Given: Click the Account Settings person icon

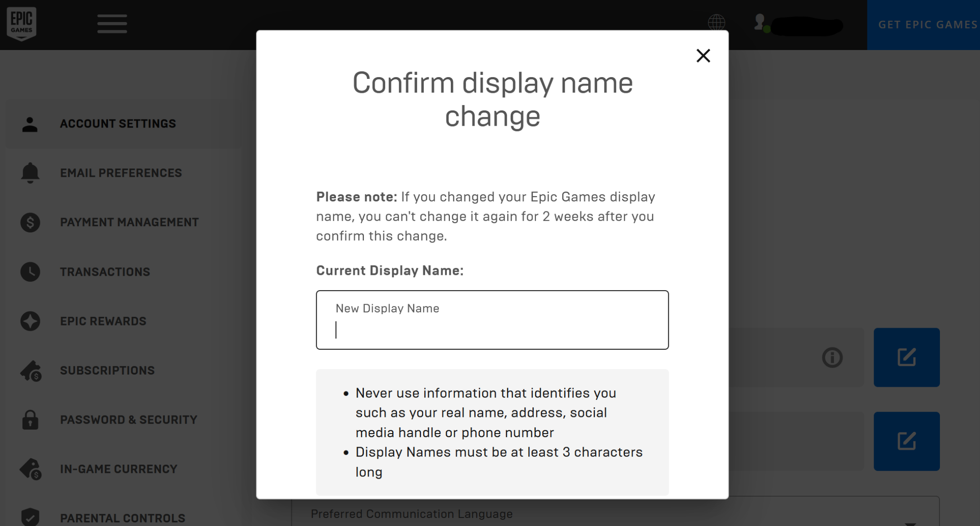Looking at the screenshot, I should pos(30,123).
